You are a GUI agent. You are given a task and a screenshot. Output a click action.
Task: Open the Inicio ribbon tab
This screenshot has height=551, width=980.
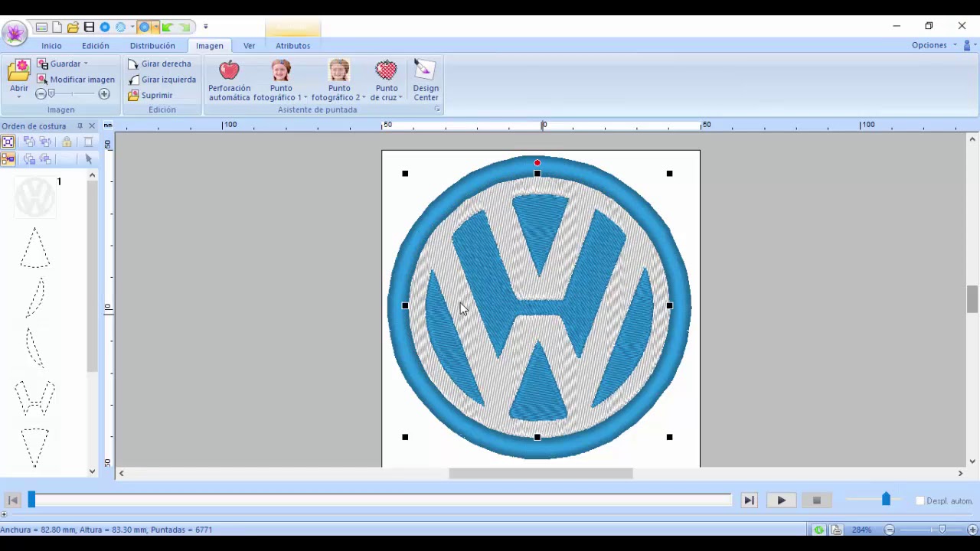pos(51,46)
